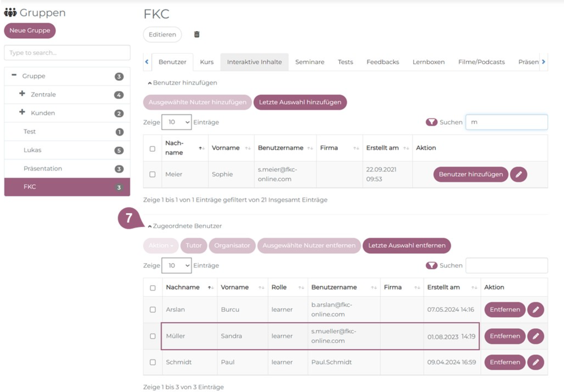Screen dimensions: 564x392
Task: Open the Lernboxen tab
Action: (428, 62)
